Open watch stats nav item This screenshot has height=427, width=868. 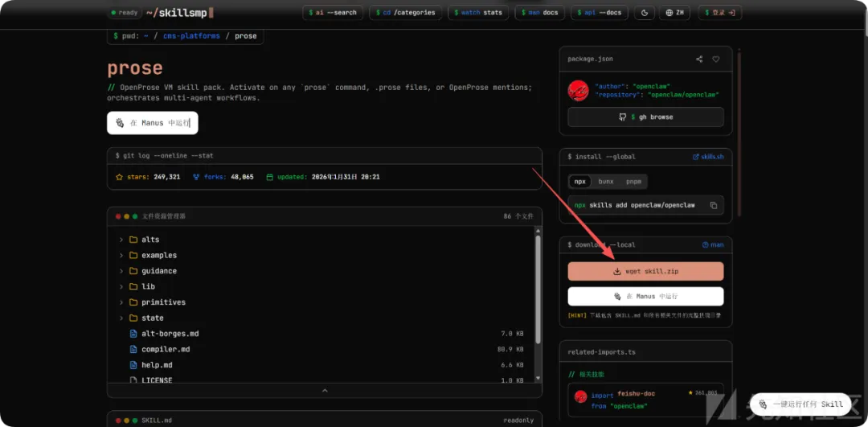click(x=477, y=12)
